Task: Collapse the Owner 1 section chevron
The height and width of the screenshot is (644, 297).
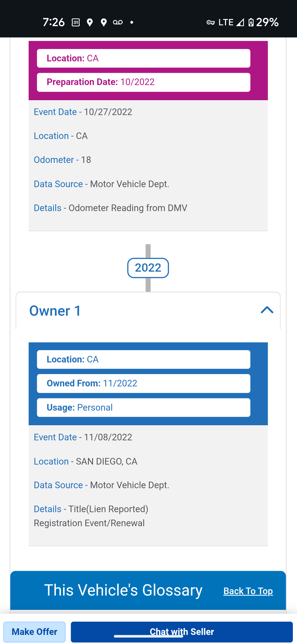Action: click(267, 310)
